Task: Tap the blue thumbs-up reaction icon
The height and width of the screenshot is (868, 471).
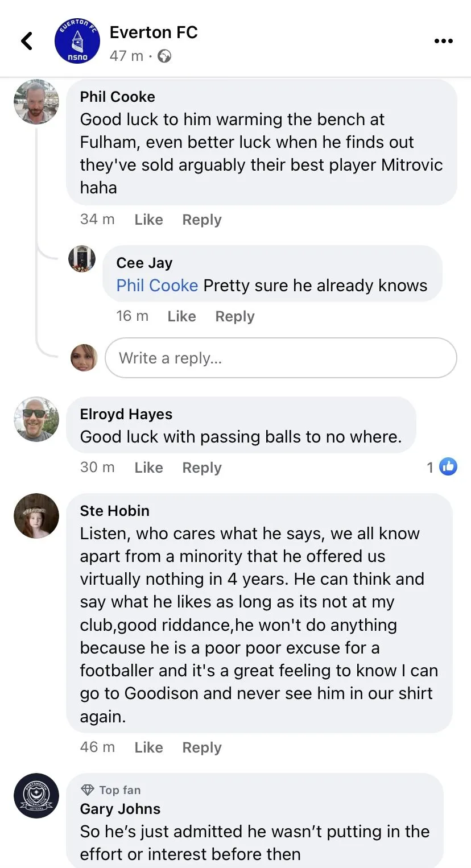Action: click(x=448, y=468)
